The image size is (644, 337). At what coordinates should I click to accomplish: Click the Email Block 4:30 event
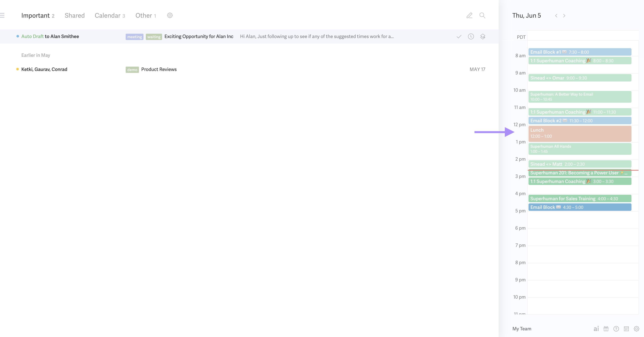click(x=579, y=207)
